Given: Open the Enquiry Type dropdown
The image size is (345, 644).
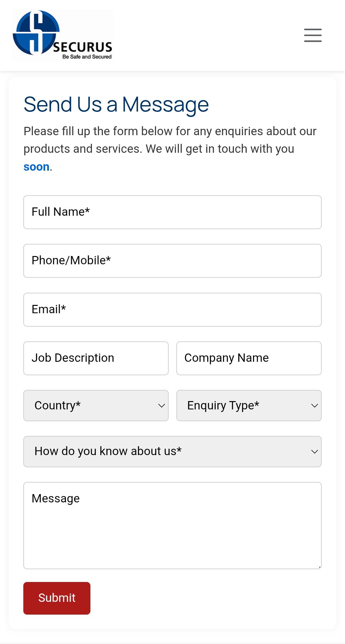Looking at the screenshot, I should coord(249,405).
